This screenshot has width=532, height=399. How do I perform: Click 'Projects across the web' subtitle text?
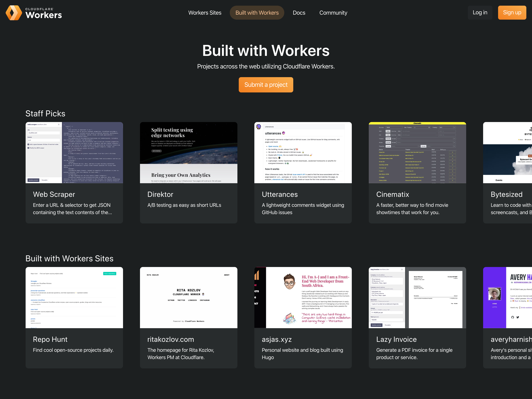point(266,67)
